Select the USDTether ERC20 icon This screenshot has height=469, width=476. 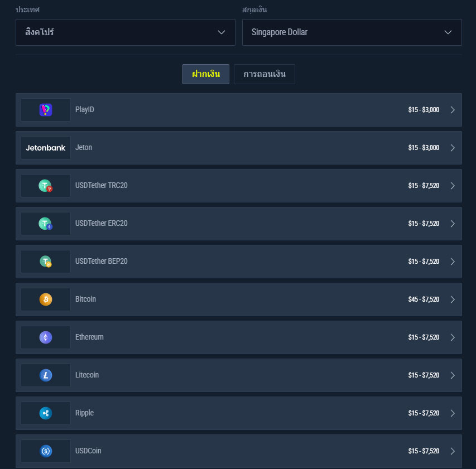[x=45, y=224]
